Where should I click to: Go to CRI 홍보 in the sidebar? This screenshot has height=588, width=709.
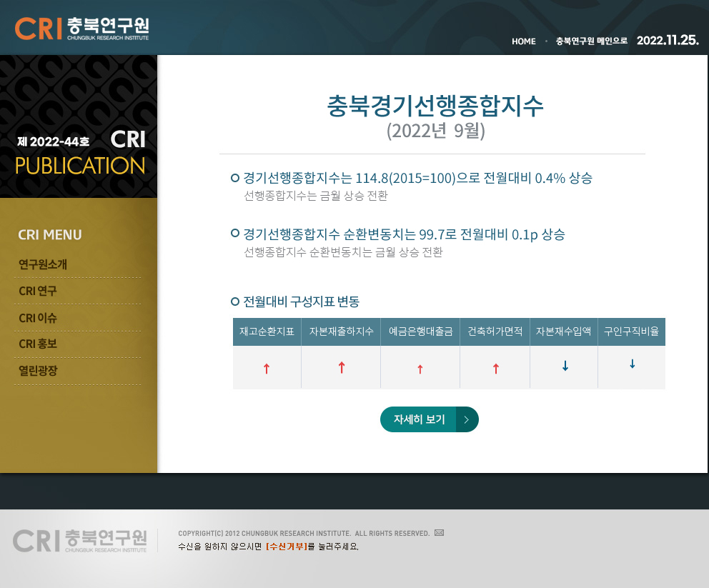tap(38, 344)
